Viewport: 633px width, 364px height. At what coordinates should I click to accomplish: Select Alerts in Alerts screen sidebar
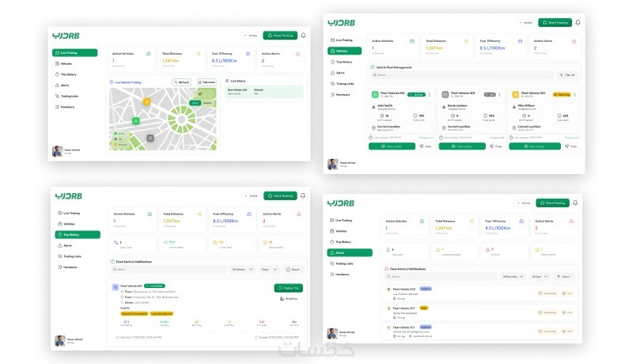pos(350,252)
